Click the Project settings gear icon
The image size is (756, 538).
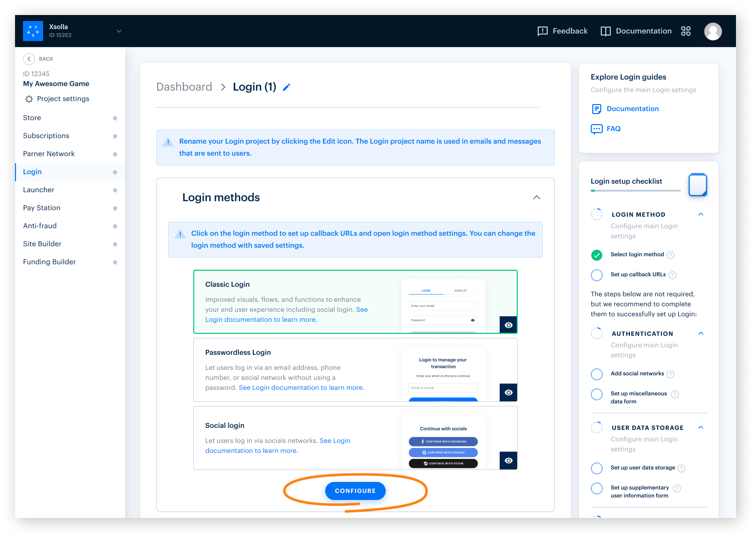pyautogui.click(x=29, y=99)
